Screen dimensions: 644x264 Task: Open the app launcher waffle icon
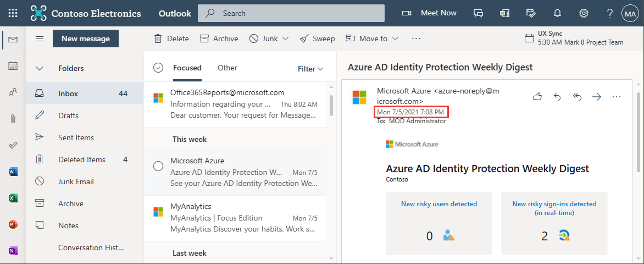(x=13, y=13)
